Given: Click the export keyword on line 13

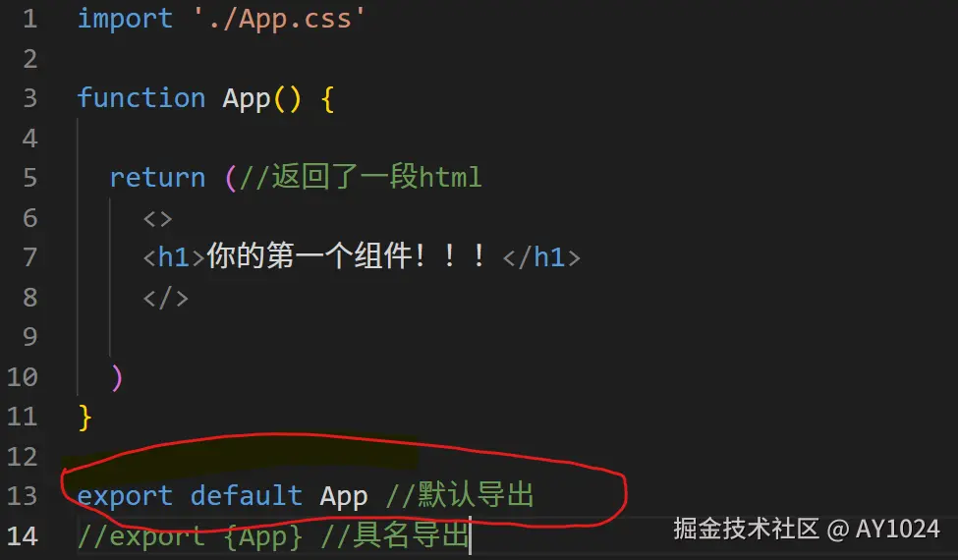Looking at the screenshot, I should pos(125,496).
